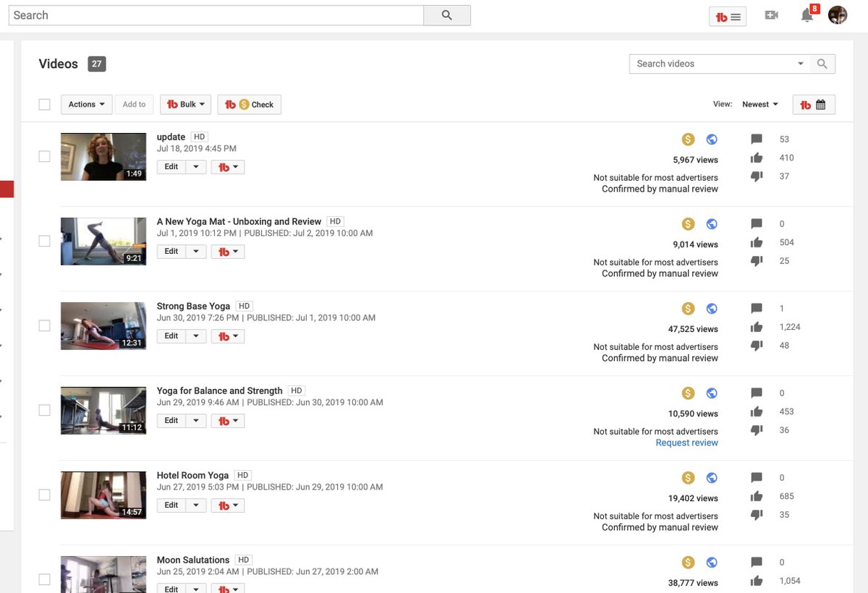Click globe icon for Yoga for Balance and Strength
Viewport: 868px width, 593px height.
point(712,393)
